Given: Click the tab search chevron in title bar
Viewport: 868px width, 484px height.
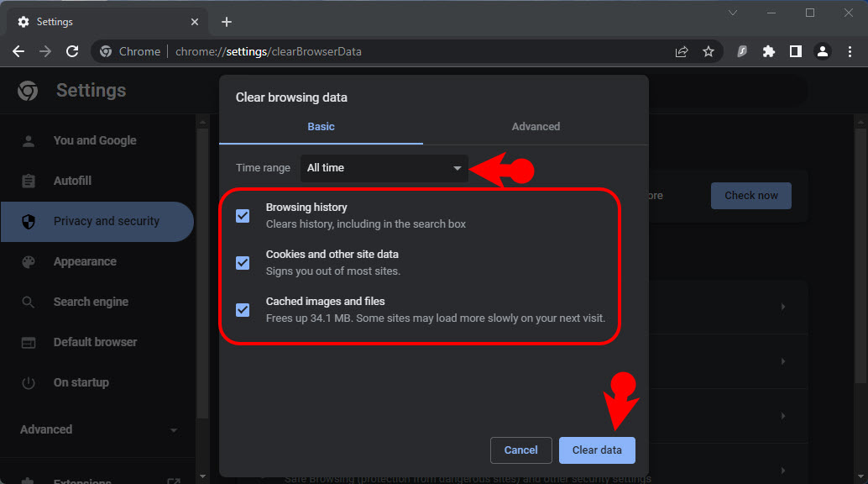Looking at the screenshot, I should (733, 13).
